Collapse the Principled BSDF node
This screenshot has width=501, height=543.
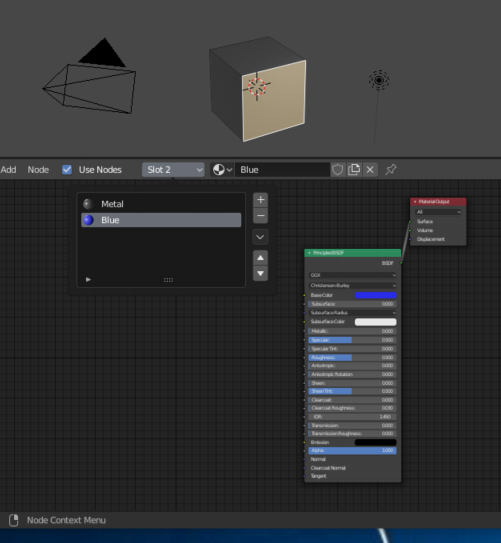[309, 253]
